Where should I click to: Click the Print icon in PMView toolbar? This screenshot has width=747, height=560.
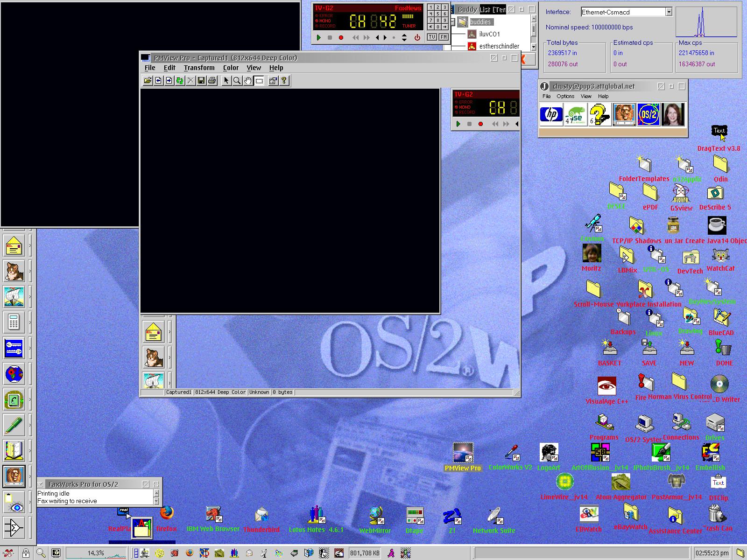click(x=212, y=81)
